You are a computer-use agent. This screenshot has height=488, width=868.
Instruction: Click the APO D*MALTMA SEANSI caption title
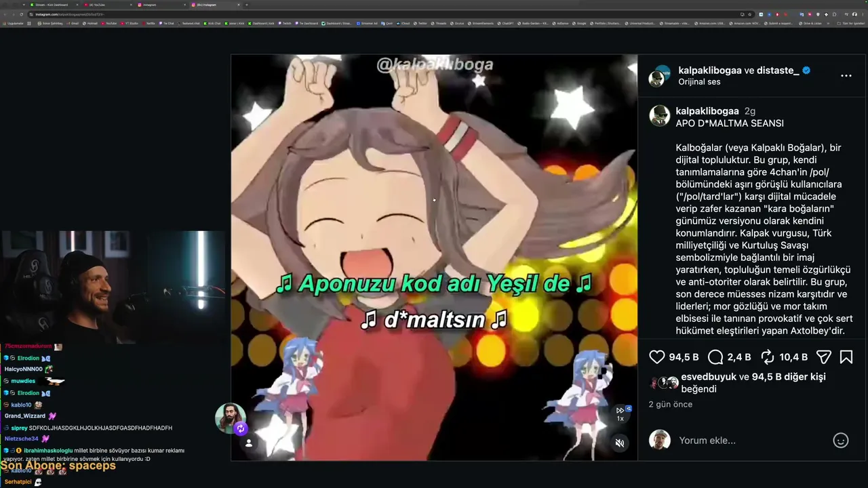pyautogui.click(x=730, y=123)
